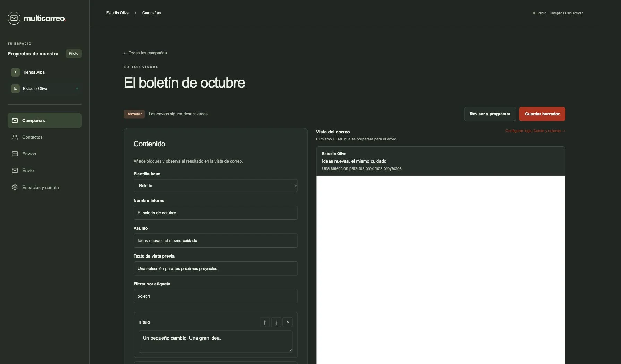
Task: Go to Estudio Oliva breadcrumb
Action: (x=117, y=13)
